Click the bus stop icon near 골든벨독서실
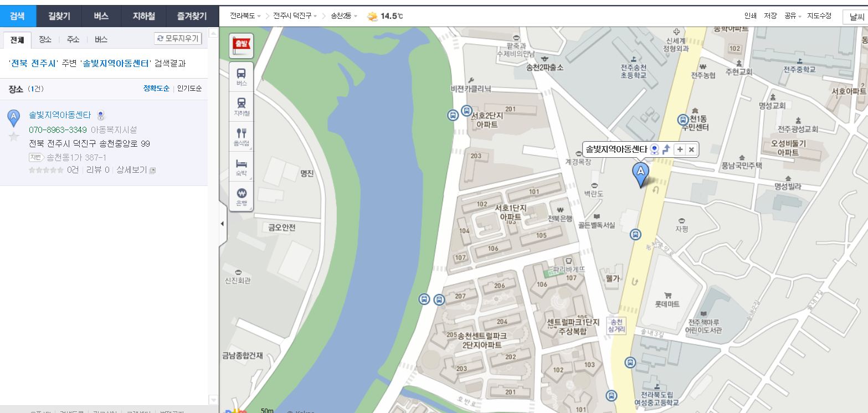868x413 pixels. [x=636, y=235]
